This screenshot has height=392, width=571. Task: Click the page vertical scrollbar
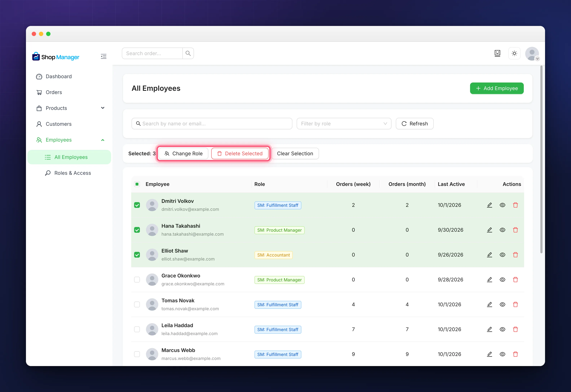[541, 159]
